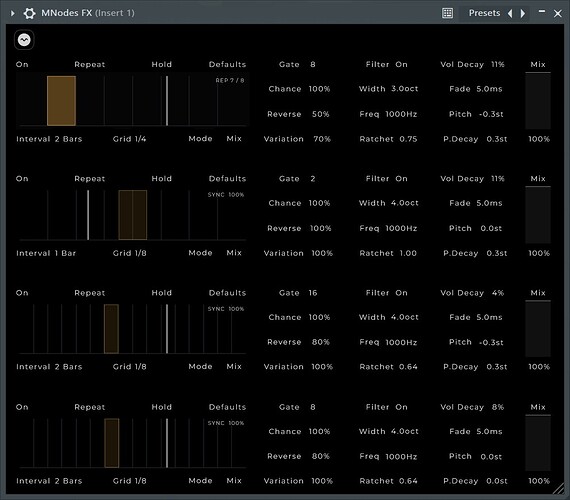Viewport: 570px width, 500px height.
Task: Open the Presets menu
Action: click(x=484, y=13)
